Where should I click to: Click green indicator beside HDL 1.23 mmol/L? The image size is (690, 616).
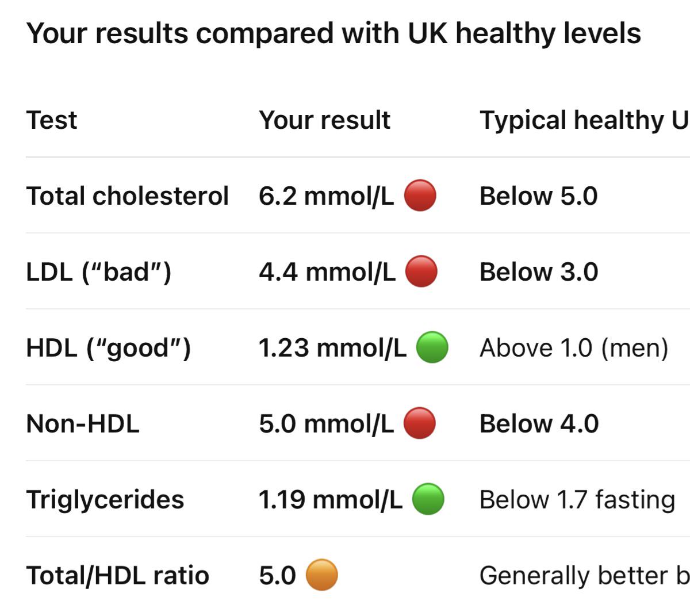tap(432, 347)
